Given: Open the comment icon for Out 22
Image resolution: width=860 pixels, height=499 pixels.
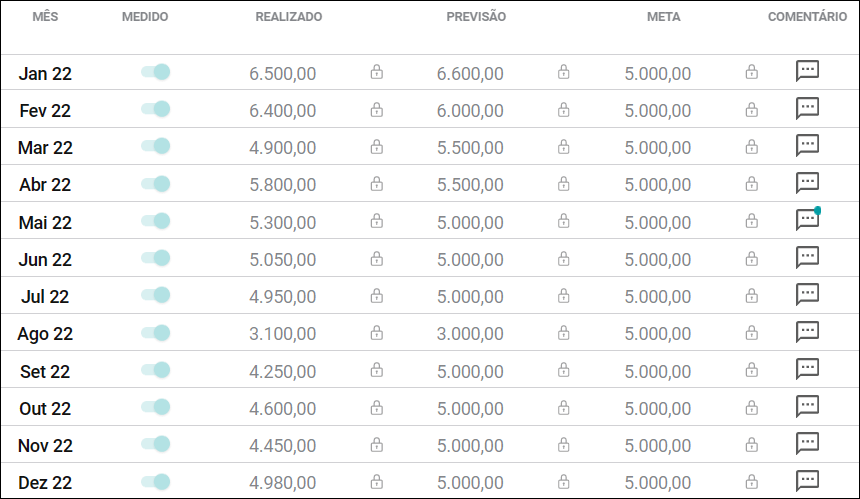Looking at the screenshot, I should pyautogui.click(x=807, y=406).
